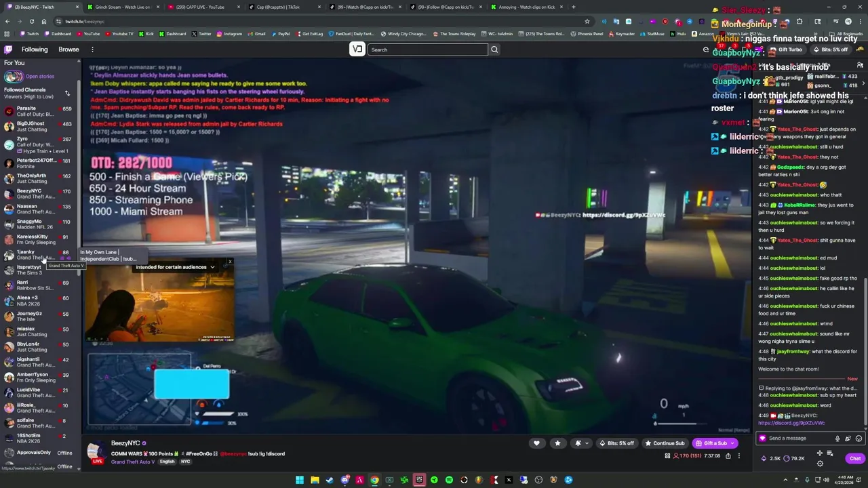Bookmark this page star icon

click(587, 21)
